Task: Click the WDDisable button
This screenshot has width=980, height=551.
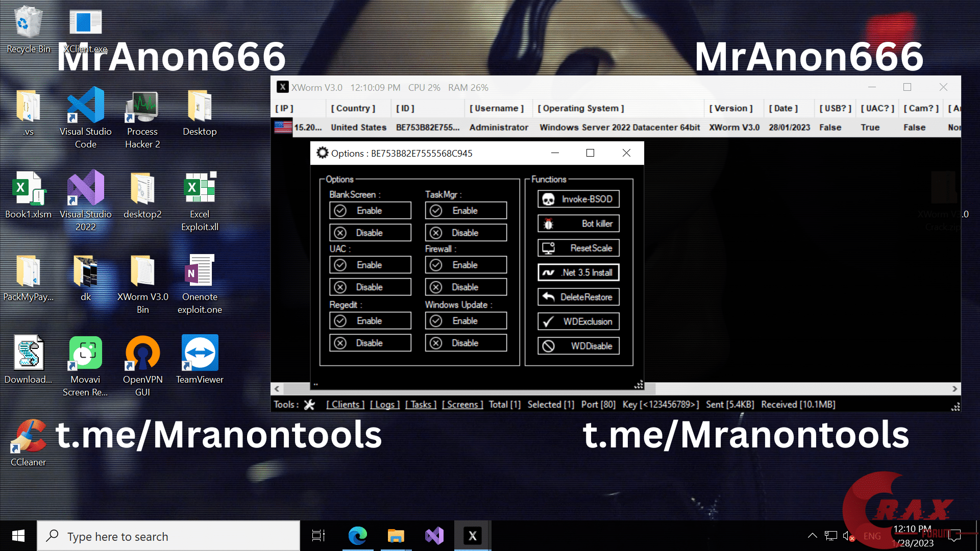Action: coord(578,346)
